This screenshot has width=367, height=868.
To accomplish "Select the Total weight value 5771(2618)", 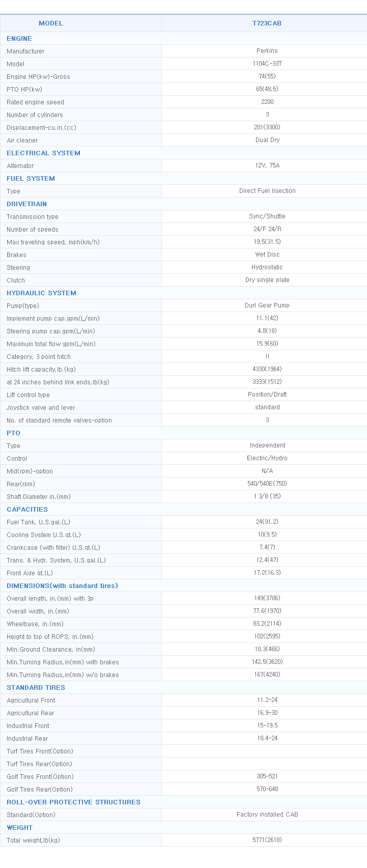I will pyautogui.click(x=267, y=840).
